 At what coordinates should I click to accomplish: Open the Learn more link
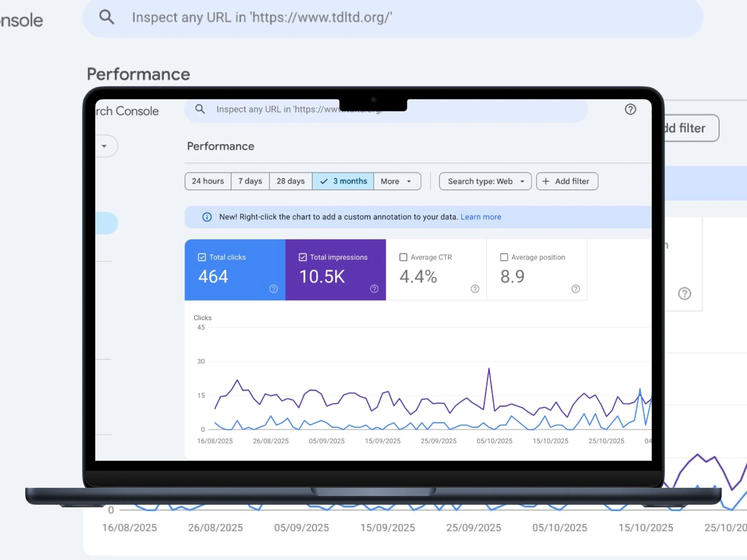481,217
